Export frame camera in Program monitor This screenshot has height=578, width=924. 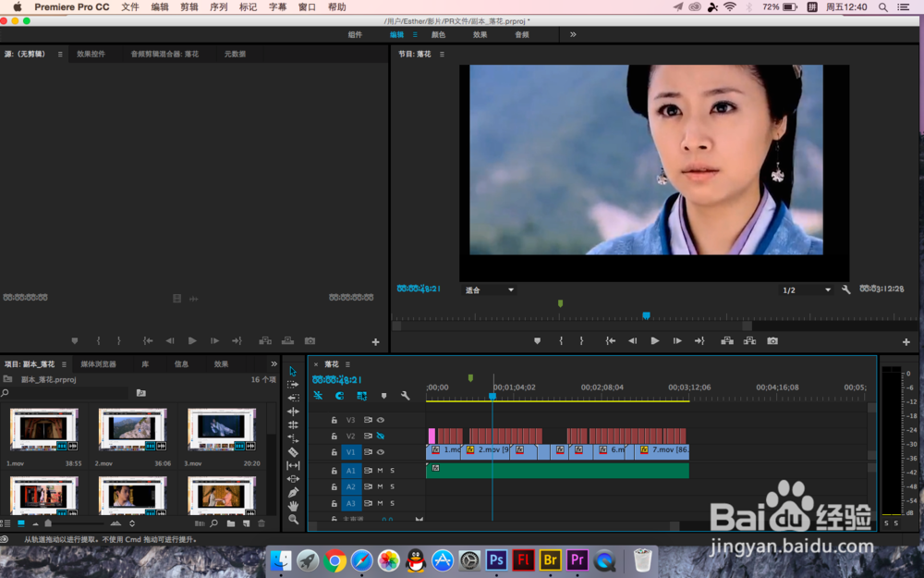772,341
